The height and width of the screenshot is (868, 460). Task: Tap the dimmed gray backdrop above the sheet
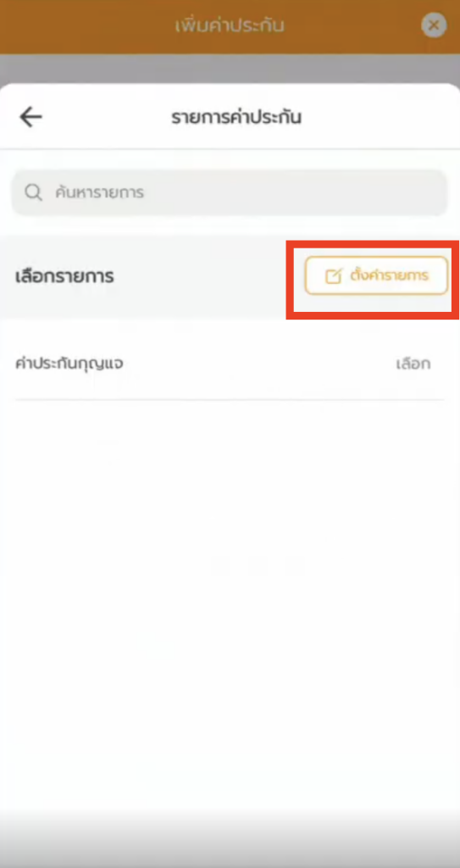tap(230, 68)
